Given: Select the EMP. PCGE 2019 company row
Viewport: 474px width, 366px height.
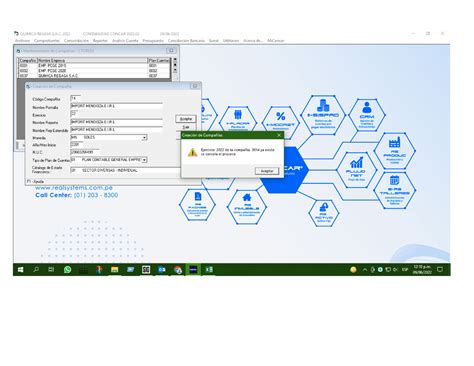Looking at the screenshot, I should (94, 66).
